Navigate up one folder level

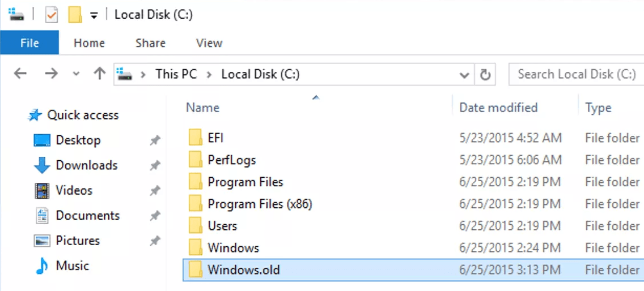(x=100, y=74)
